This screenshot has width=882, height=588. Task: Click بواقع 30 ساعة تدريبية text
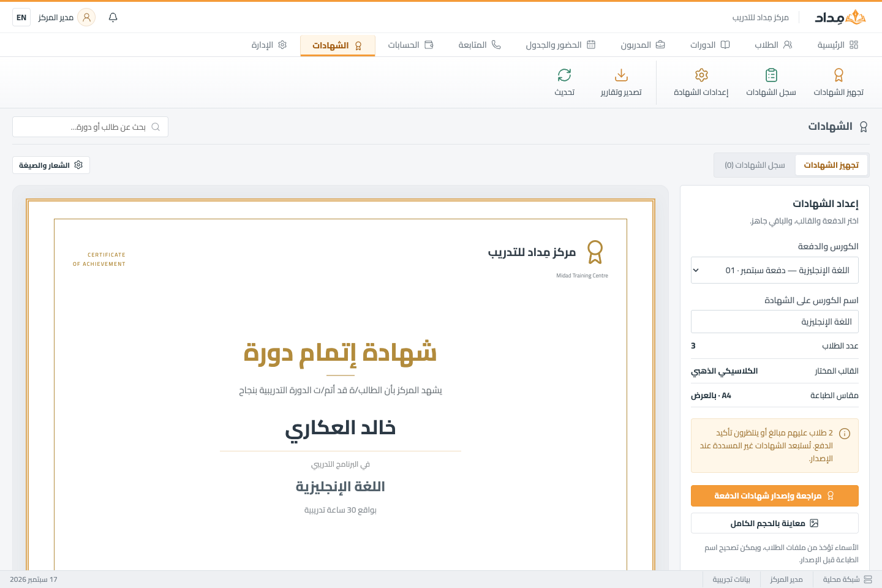point(341,510)
